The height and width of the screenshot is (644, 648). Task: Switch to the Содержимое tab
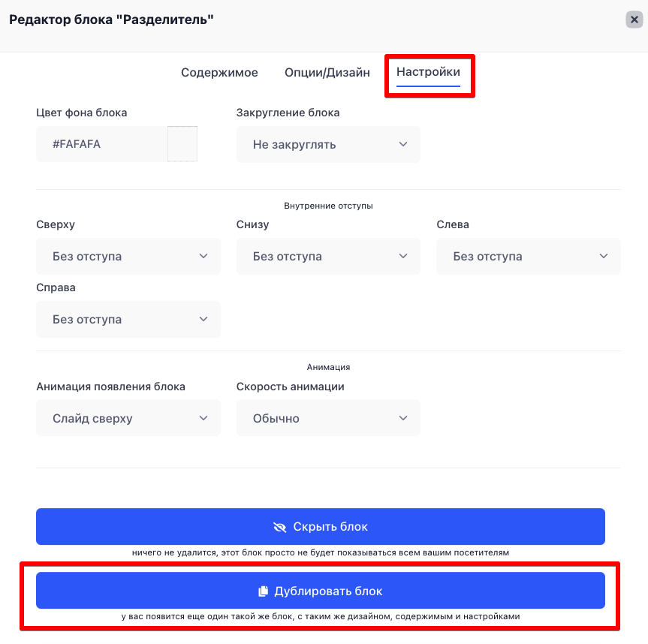pos(219,73)
